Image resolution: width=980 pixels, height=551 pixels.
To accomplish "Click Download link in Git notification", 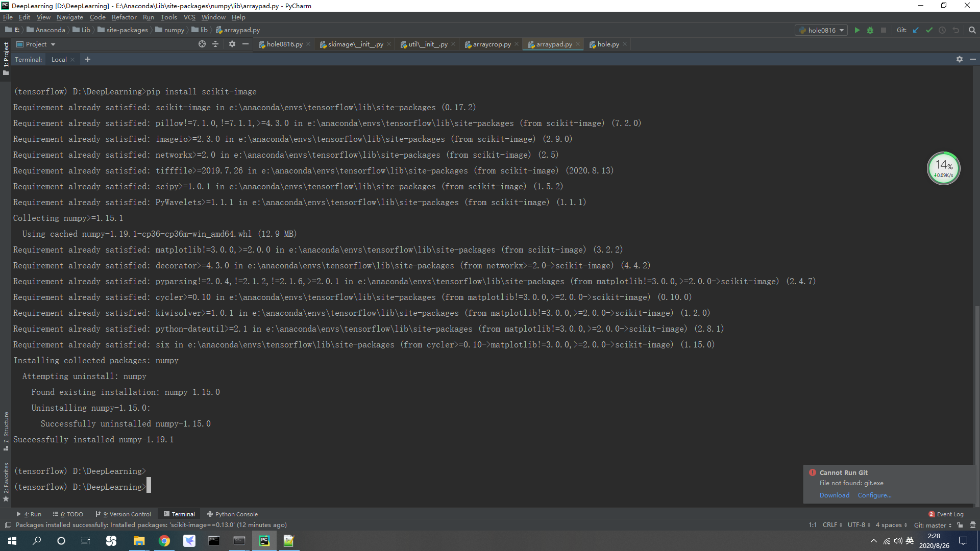I will [x=834, y=495].
